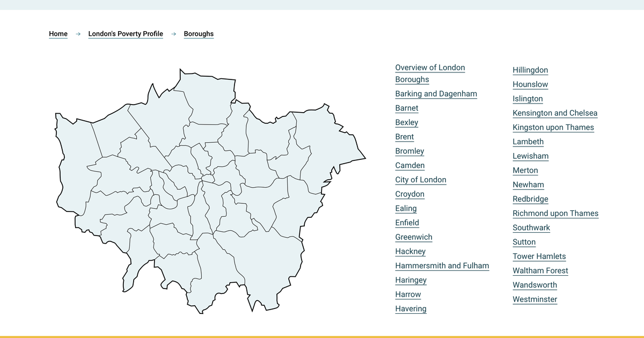Open the Kensington and Chelsea link

pyautogui.click(x=555, y=113)
